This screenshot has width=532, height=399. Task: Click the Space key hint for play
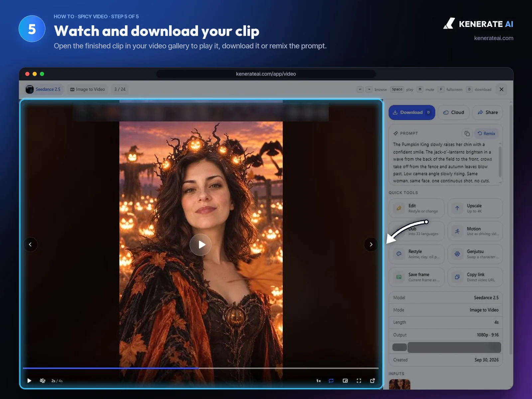pos(397,89)
